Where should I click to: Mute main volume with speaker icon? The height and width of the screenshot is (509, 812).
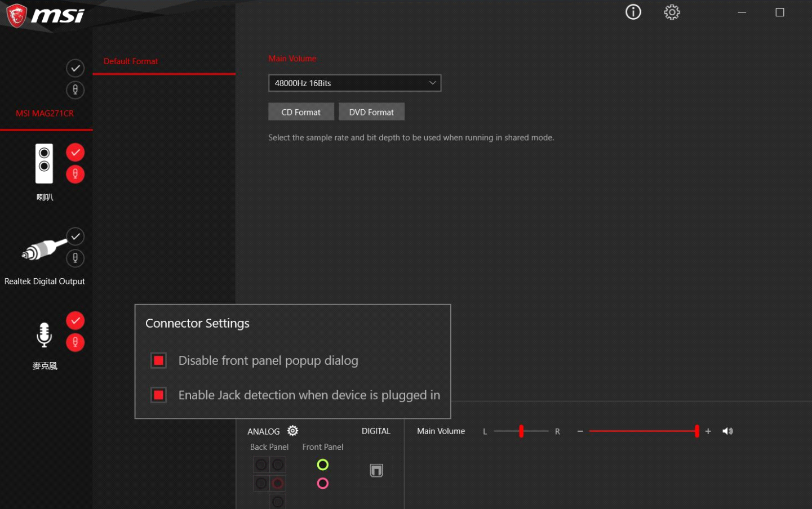pos(727,431)
